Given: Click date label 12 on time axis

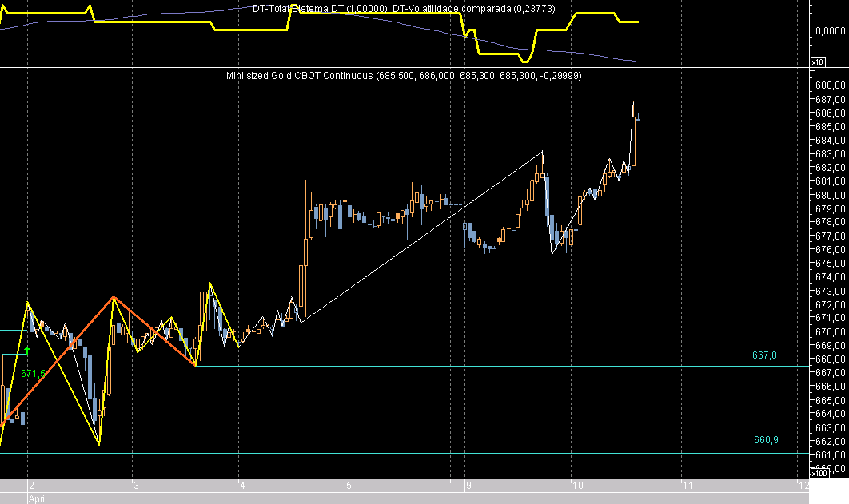Looking at the screenshot, I should [x=803, y=486].
